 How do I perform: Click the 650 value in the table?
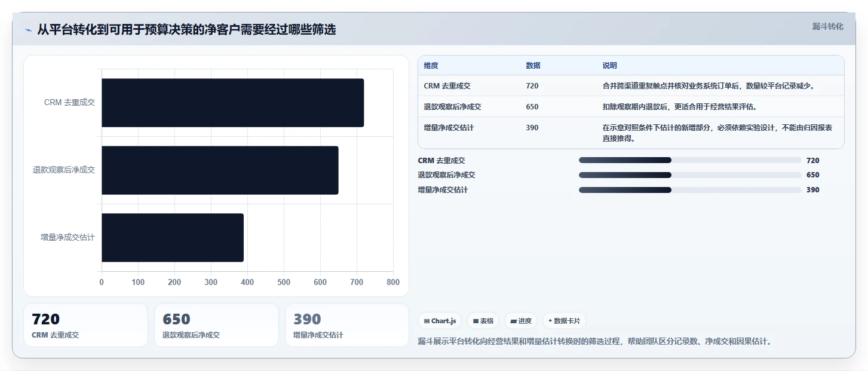pyautogui.click(x=532, y=107)
